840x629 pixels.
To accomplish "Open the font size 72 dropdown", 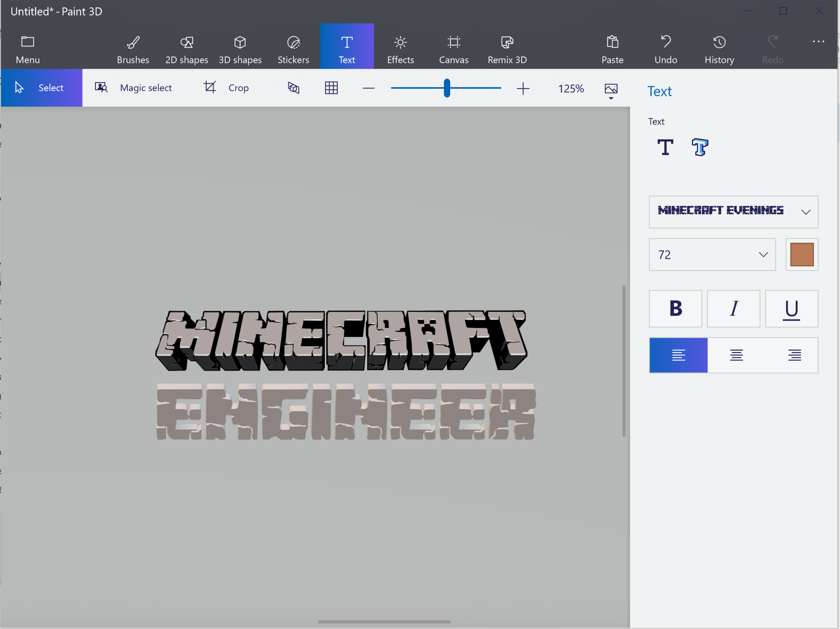I will click(712, 254).
